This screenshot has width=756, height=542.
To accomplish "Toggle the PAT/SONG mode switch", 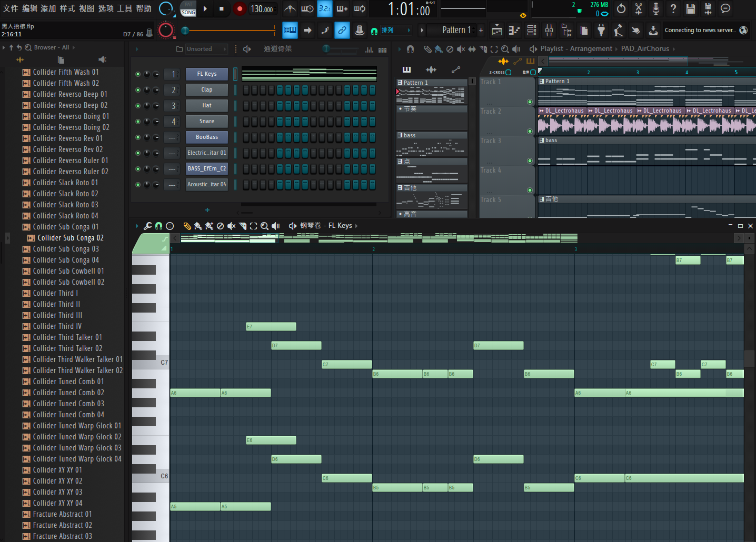I will [188, 8].
